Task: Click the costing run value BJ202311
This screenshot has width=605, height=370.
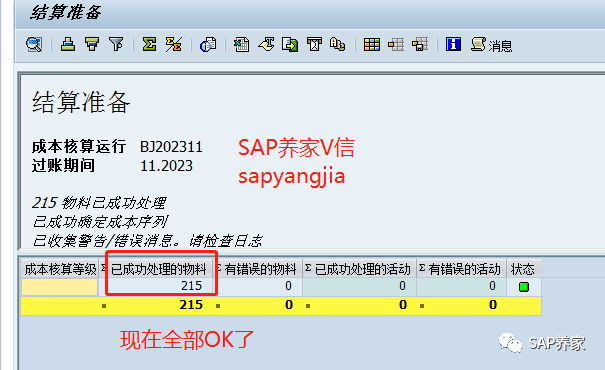Action: coord(171,147)
